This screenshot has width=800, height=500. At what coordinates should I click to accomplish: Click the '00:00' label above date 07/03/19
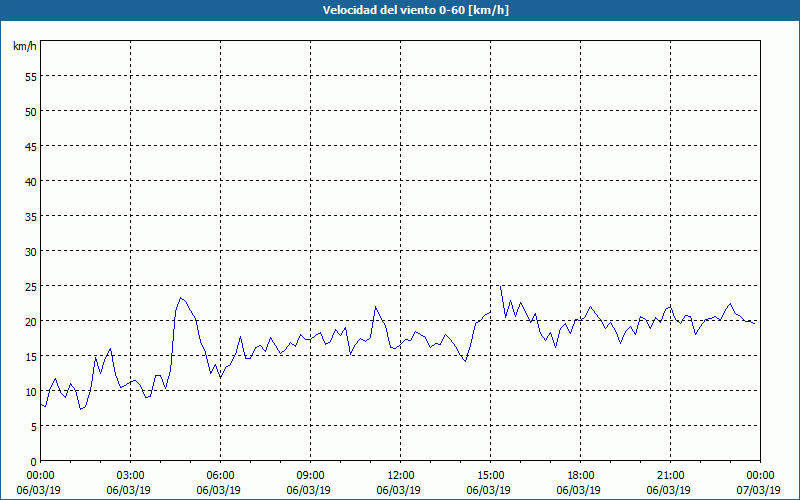point(760,476)
